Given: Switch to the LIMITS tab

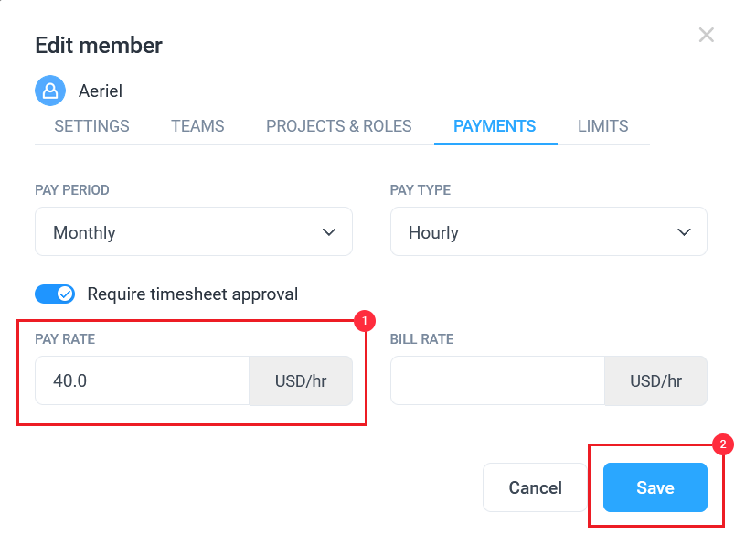Looking at the screenshot, I should pyautogui.click(x=602, y=126).
